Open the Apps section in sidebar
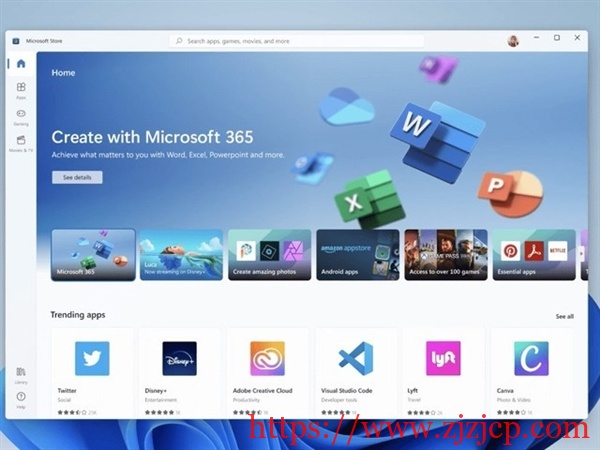Viewport: 600px width, 450px height. coord(21,91)
